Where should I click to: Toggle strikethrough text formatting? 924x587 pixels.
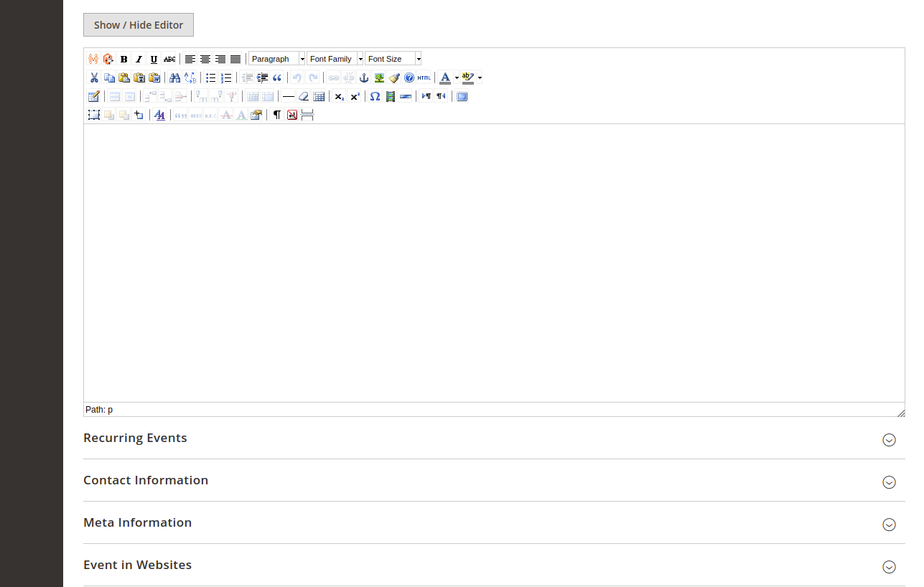(x=169, y=59)
